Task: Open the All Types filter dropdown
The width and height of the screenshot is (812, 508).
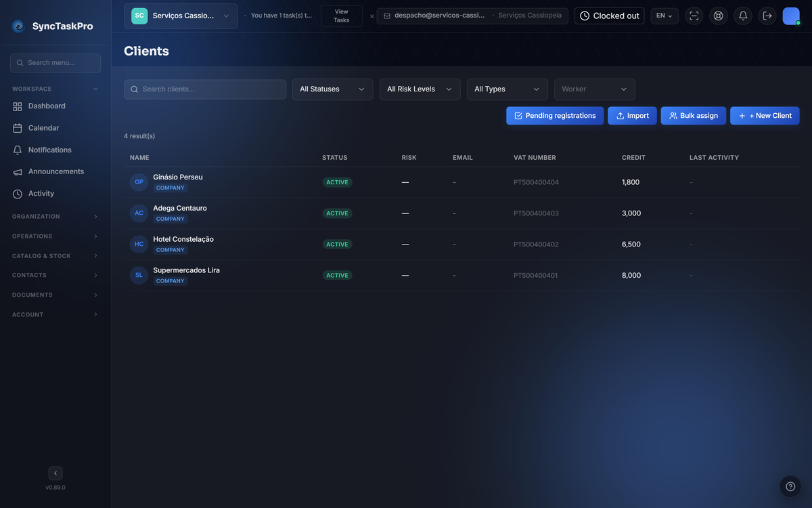Action: click(507, 89)
